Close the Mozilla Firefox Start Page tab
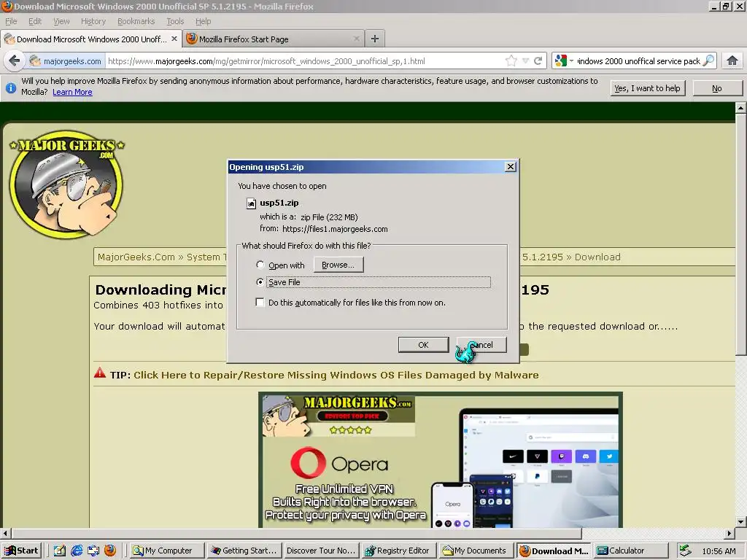This screenshot has height=560, width=747. pos(356,39)
